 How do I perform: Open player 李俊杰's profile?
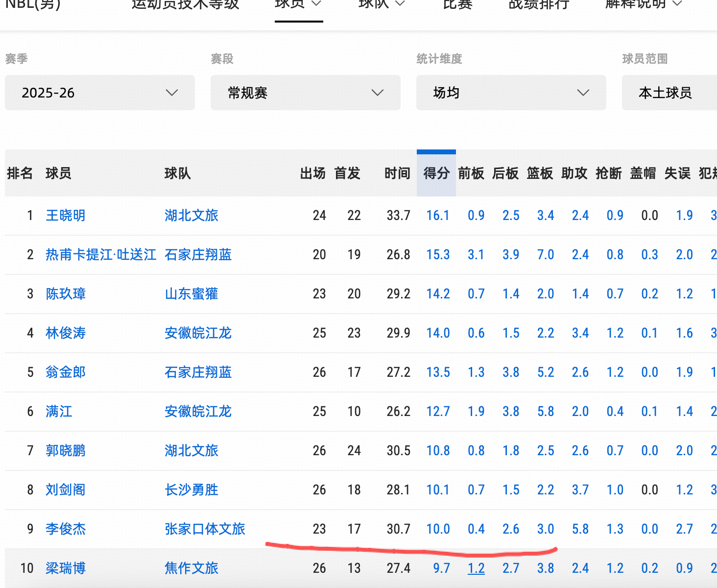point(65,529)
